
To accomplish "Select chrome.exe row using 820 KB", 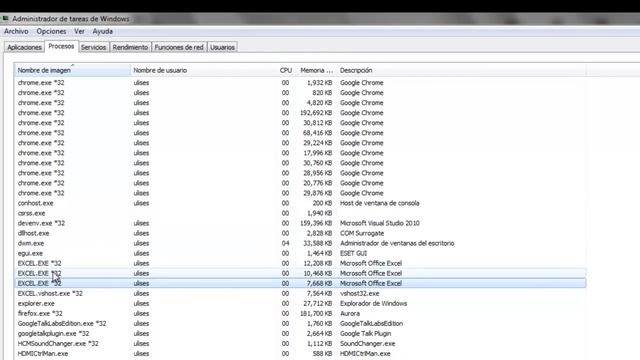I will (x=300, y=93).
